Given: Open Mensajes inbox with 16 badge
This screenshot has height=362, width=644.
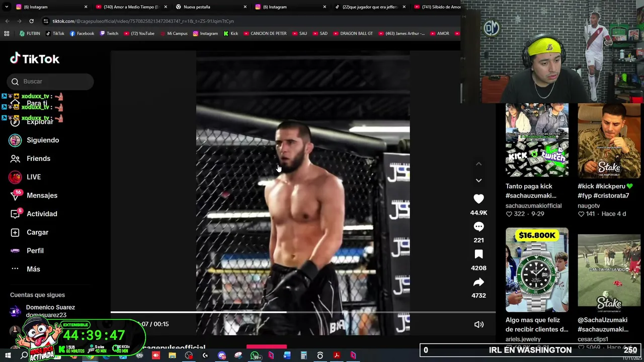Looking at the screenshot, I should coord(42,196).
